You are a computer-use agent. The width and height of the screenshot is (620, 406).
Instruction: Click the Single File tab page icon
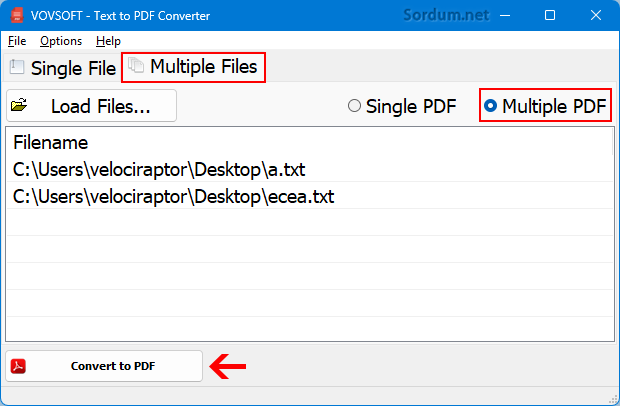click(17, 67)
